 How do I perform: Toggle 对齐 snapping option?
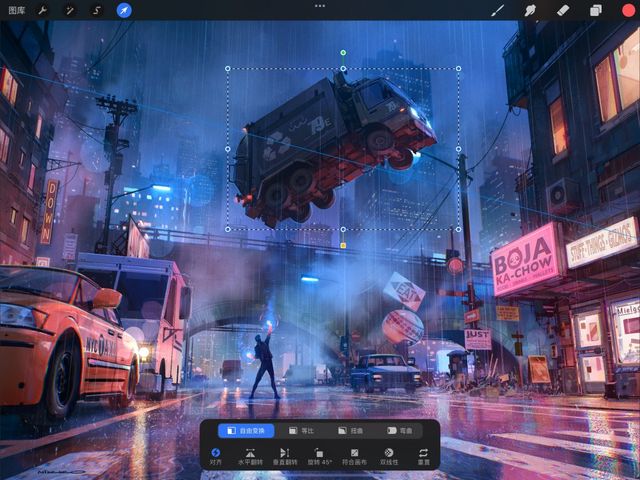(x=216, y=456)
